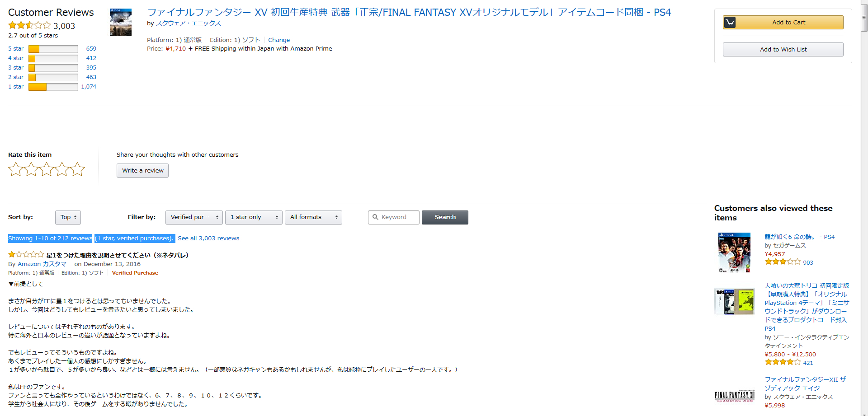Click the fifth rating star under Rate this item

pyautogui.click(x=77, y=169)
